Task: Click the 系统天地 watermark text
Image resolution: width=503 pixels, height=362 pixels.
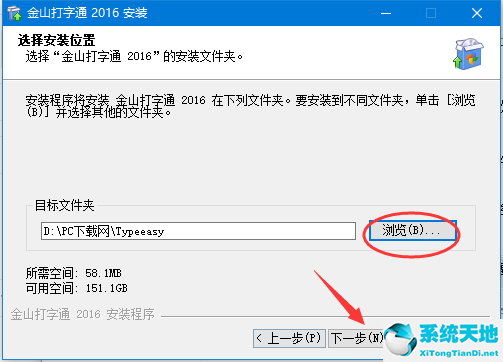Action: (x=459, y=333)
